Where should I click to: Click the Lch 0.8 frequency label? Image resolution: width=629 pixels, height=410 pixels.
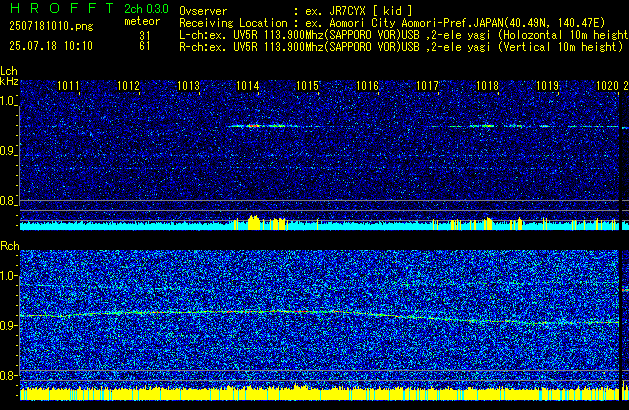7,201
